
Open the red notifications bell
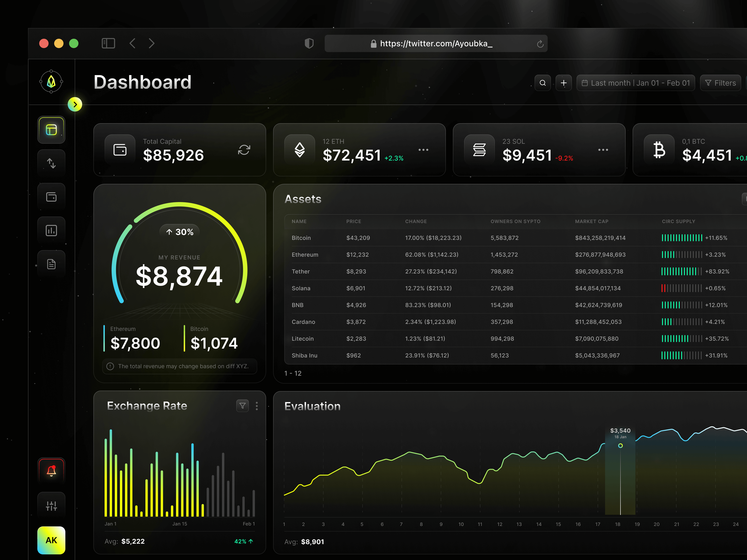tap(51, 471)
